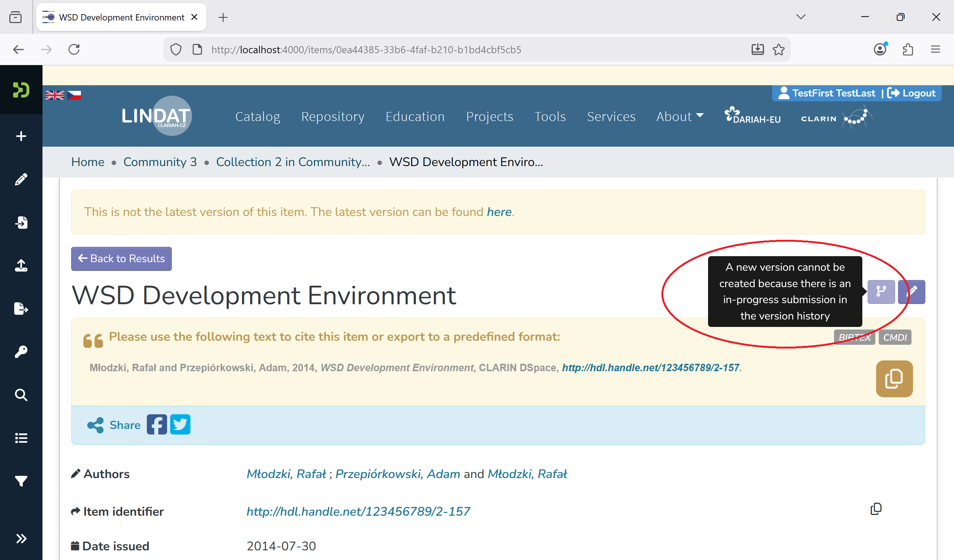954x560 pixels.
Task: Open the Projects menu item
Action: (490, 117)
